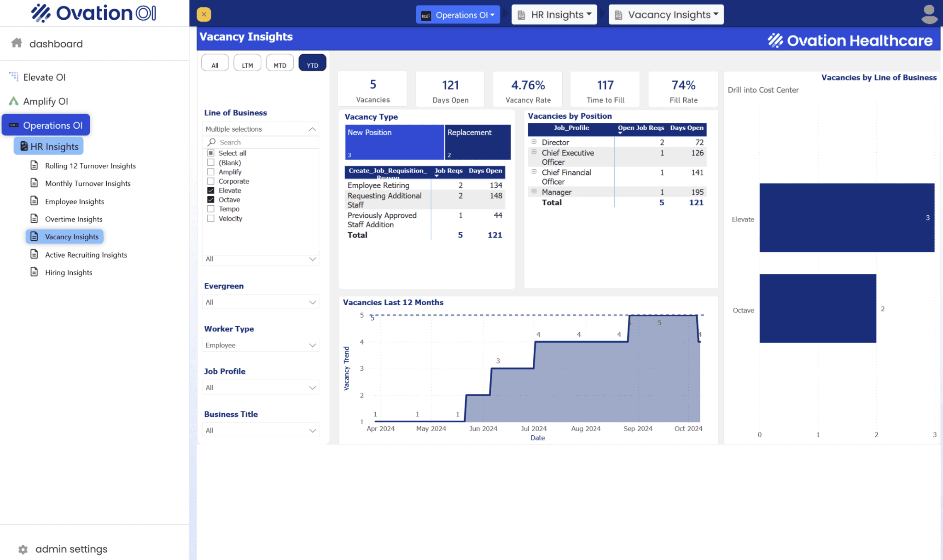Click the Employee Insights document icon
This screenshot has height=560, width=943.
[34, 201]
